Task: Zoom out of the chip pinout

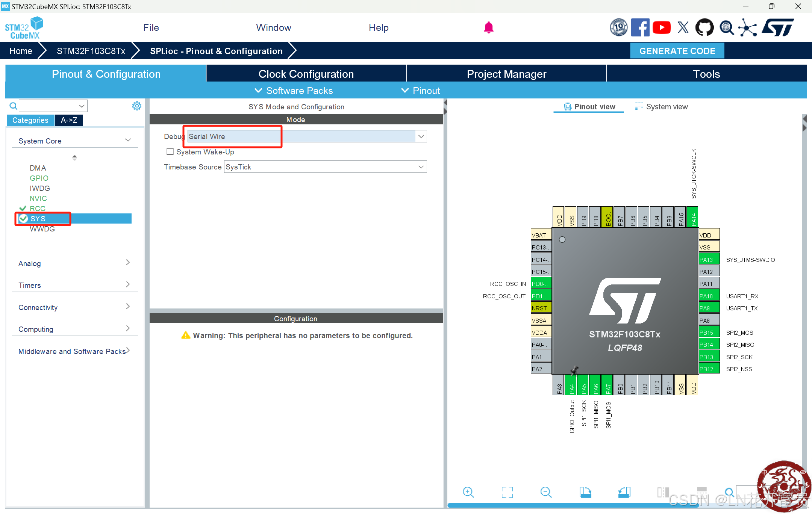Action: (x=546, y=492)
